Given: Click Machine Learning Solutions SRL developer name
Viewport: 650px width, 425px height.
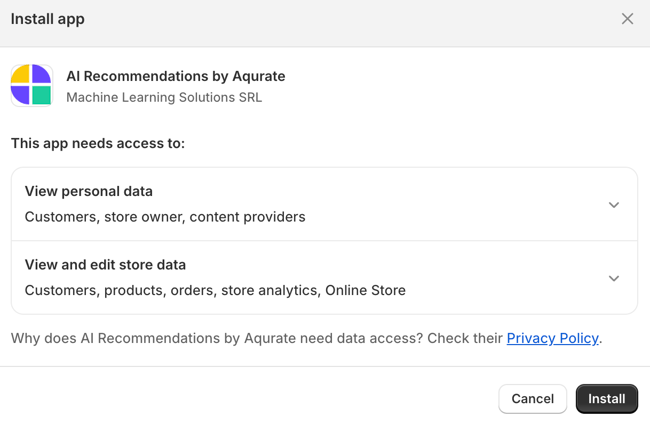Looking at the screenshot, I should 164,97.
